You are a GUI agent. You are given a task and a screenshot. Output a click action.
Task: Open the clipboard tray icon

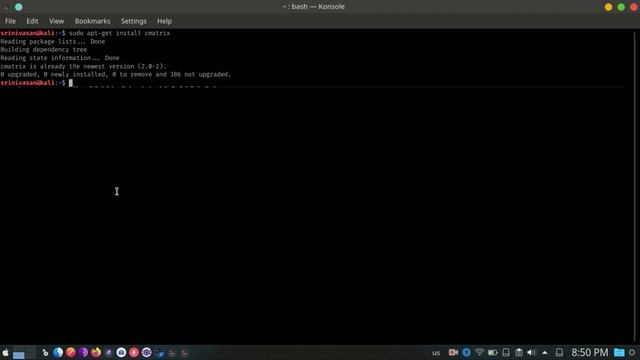click(519, 353)
